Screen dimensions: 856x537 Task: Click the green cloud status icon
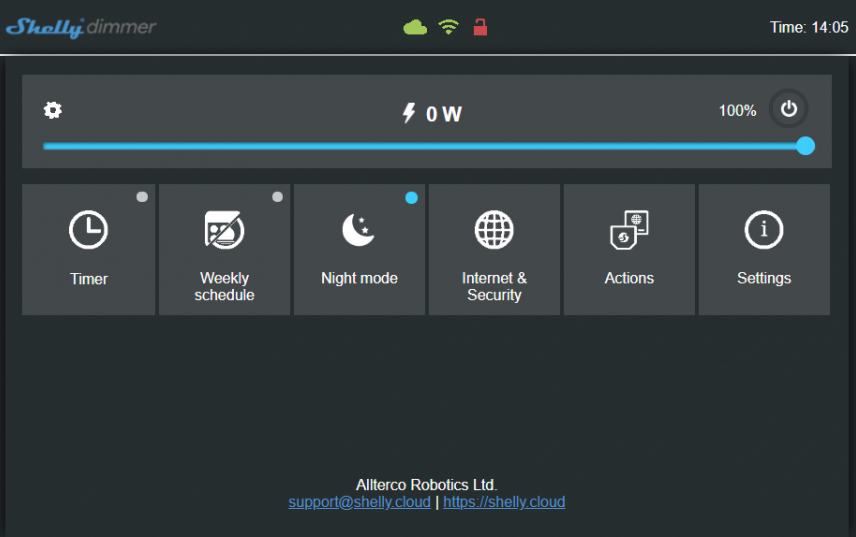[x=415, y=27]
